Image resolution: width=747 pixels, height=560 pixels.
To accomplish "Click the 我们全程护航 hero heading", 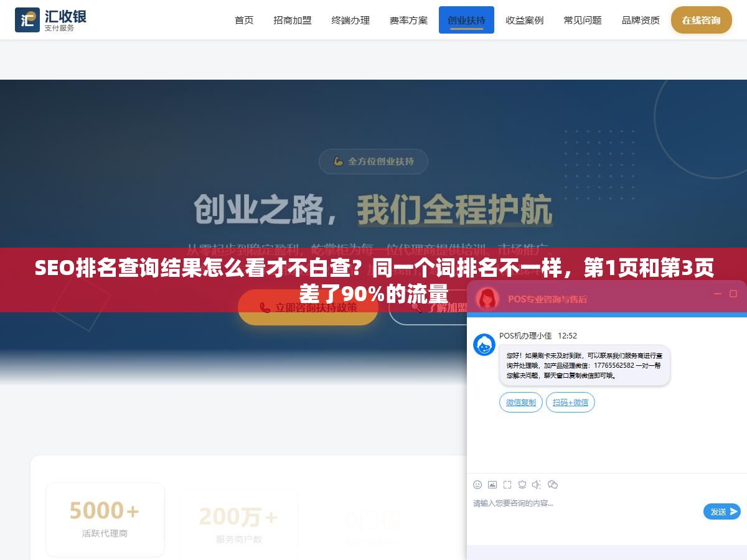I will point(454,210).
